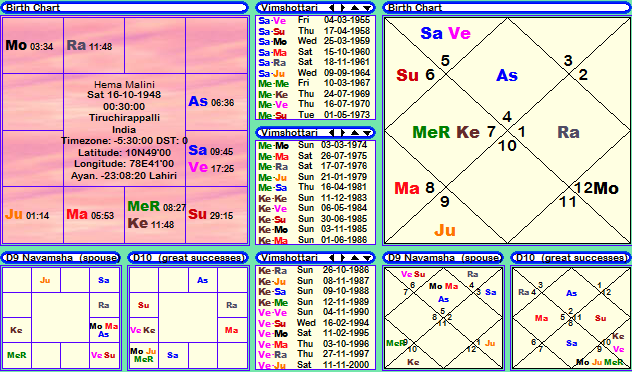Image resolution: width=632 pixels, height=372 pixels.
Task: Click left arrow in bottom Vimshottari header
Action: coord(332,258)
